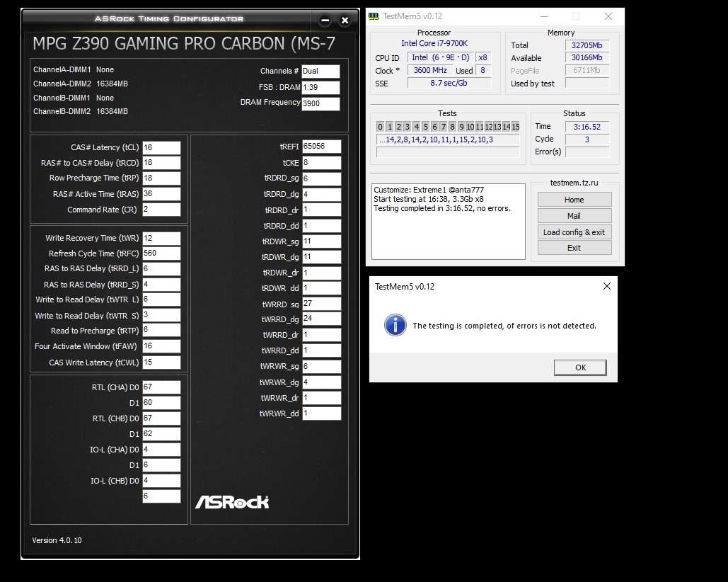Click the tREFI field showing 65056
Screen dimensions: 728x582
[x=321, y=147]
